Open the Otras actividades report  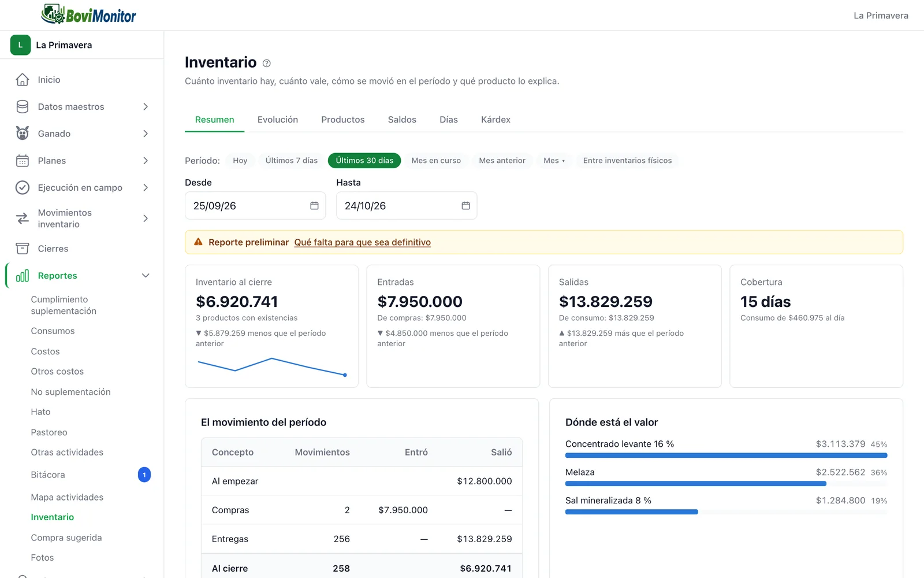click(x=67, y=453)
